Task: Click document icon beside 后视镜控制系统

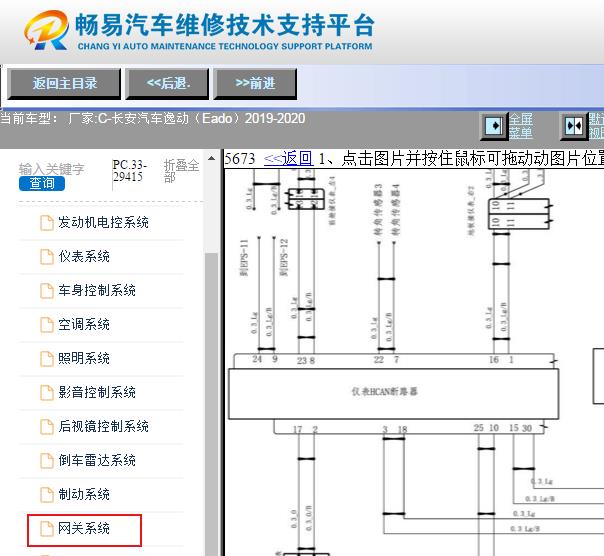Action: pyautogui.click(x=47, y=426)
